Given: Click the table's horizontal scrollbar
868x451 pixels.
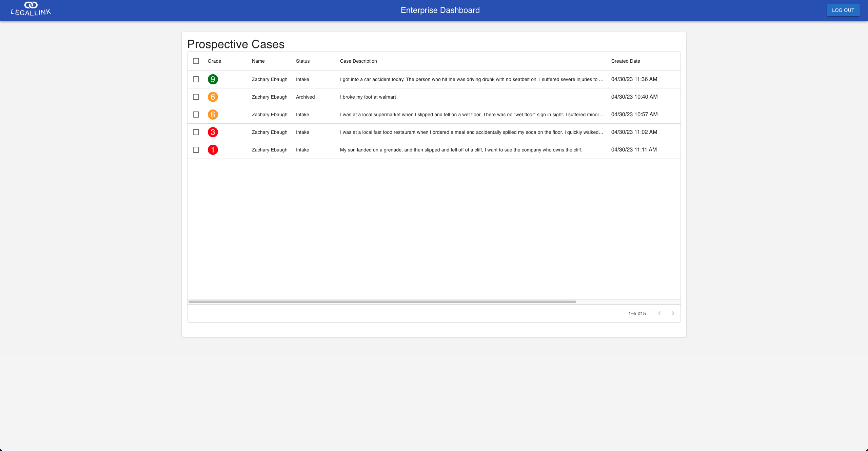Looking at the screenshot, I should [382, 302].
